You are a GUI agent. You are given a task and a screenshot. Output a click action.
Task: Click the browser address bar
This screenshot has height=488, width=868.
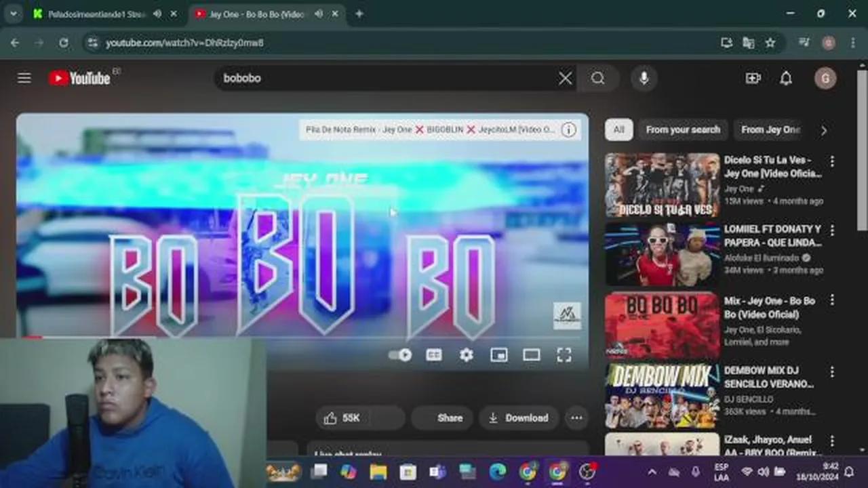pos(407,43)
